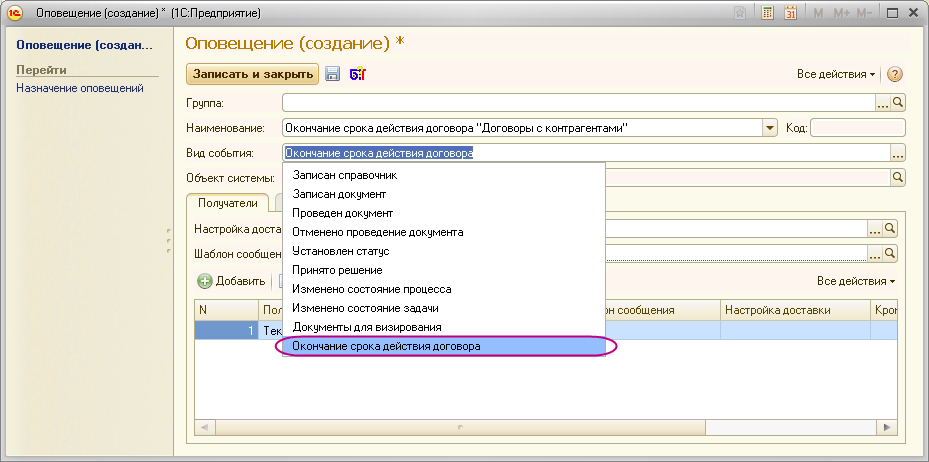The image size is (929, 462).
Task: Open Все действия menu above the table
Action: pos(855,281)
